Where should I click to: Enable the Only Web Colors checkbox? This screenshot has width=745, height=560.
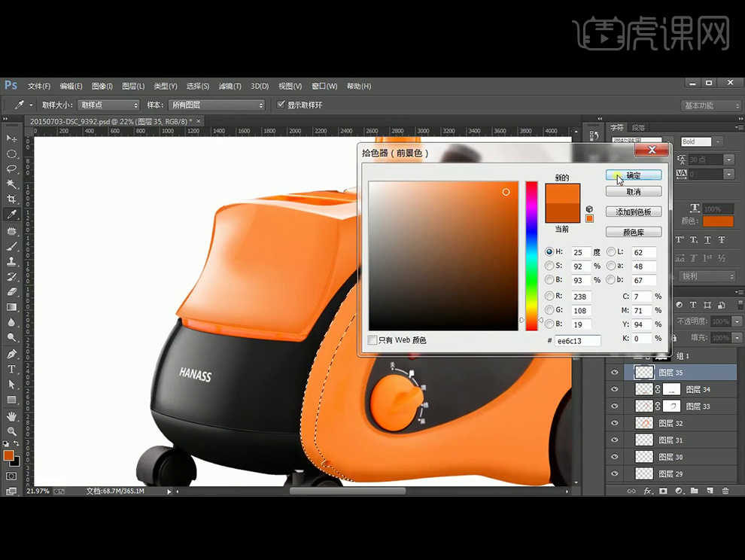pyautogui.click(x=372, y=340)
